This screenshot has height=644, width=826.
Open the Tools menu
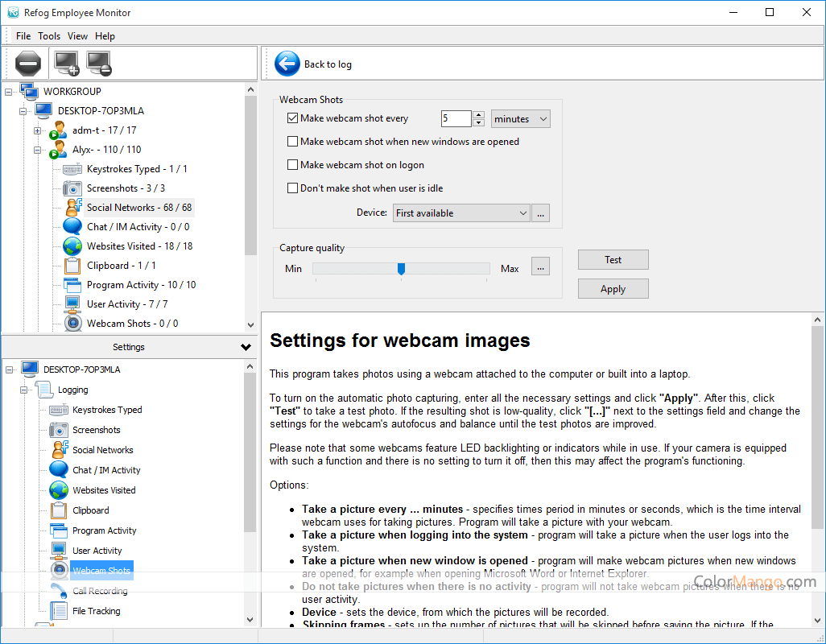coord(49,36)
